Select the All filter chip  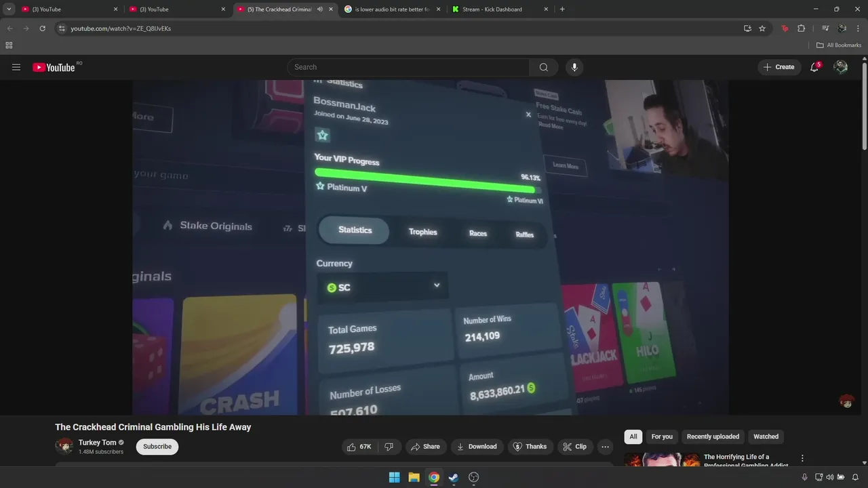click(x=633, y=436)
